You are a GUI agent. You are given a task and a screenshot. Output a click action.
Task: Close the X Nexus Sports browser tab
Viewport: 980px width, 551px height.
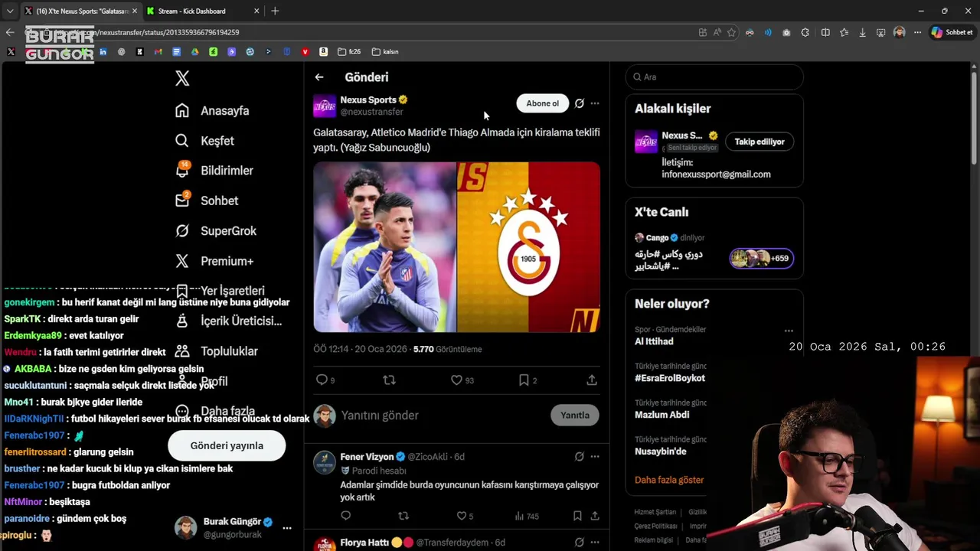click(135, 11)
